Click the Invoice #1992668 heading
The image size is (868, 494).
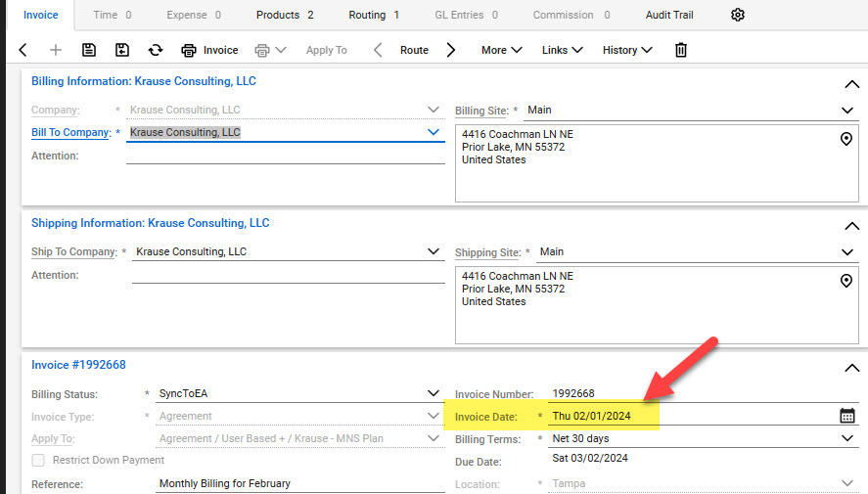point(78,365)
